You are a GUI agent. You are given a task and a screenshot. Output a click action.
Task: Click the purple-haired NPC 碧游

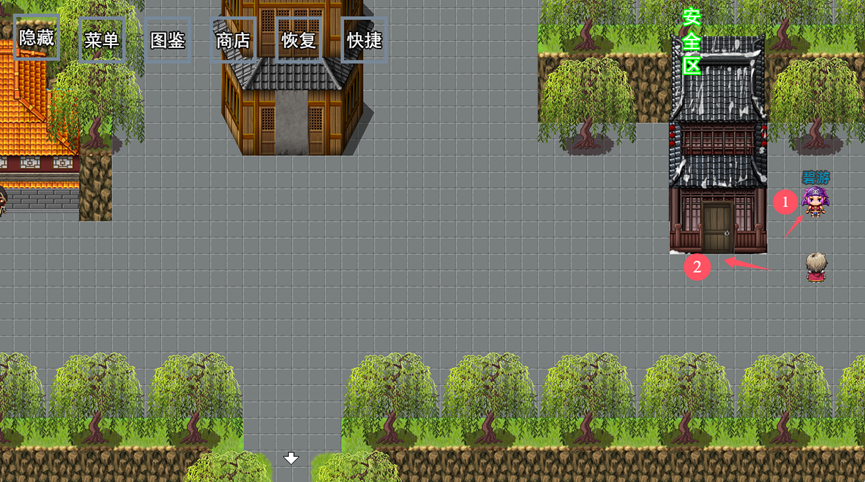point(815,201)
